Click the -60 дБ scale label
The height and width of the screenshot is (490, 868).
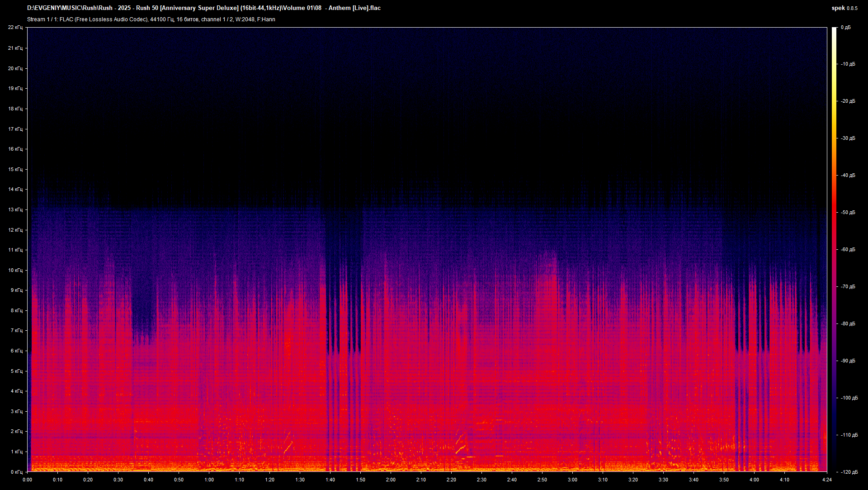point(848,249)
